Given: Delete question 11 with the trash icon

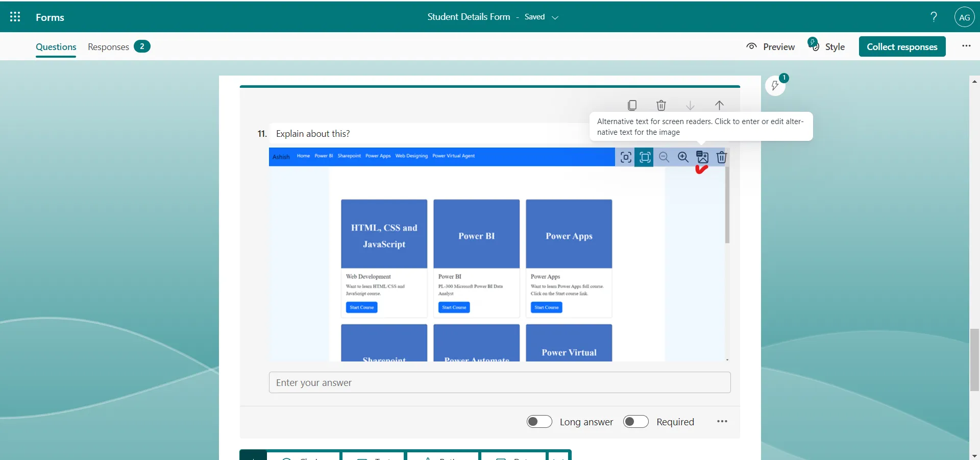Looking at the screenshot, I should click(x=661, y=105).
